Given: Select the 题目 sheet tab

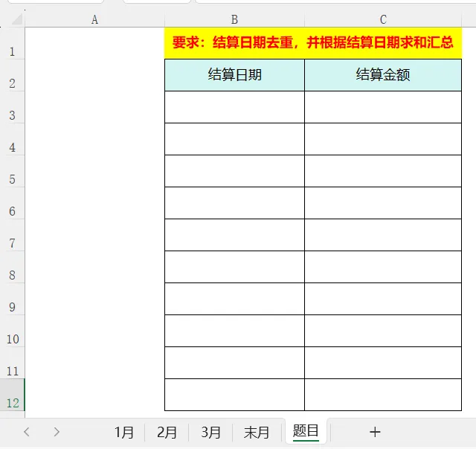Looking at the screenshot, I should [x=306, y=431].
